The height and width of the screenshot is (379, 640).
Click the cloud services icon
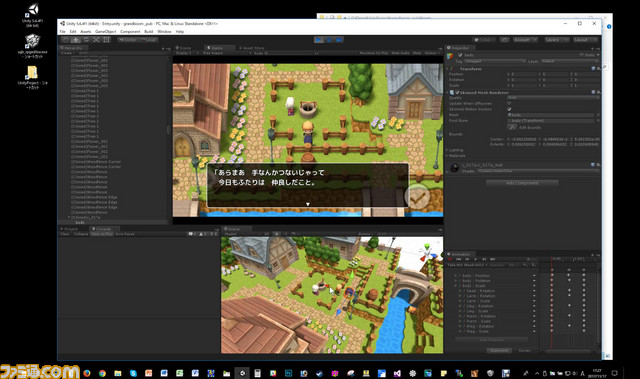click(504, 40)
